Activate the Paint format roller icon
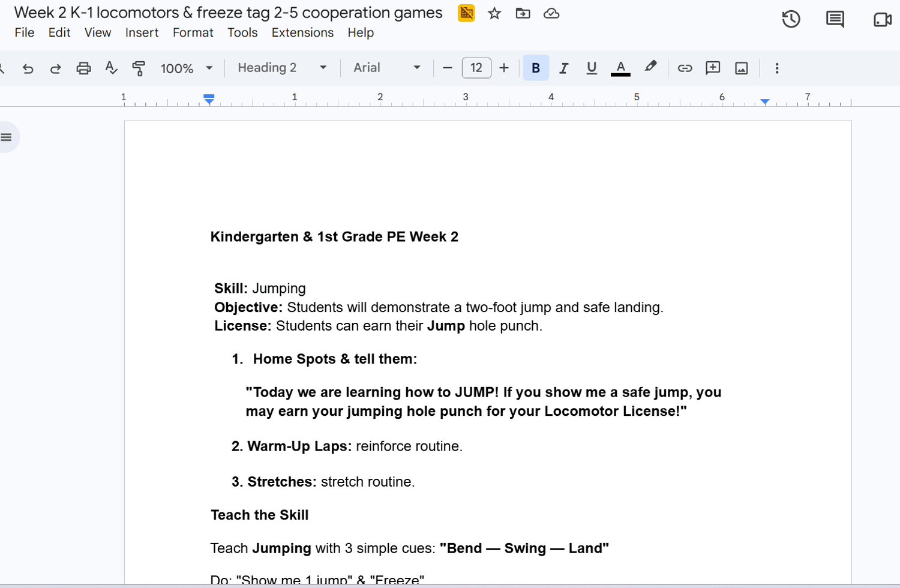The width and height of the screenshot is (900, 588). pos(139,68)
